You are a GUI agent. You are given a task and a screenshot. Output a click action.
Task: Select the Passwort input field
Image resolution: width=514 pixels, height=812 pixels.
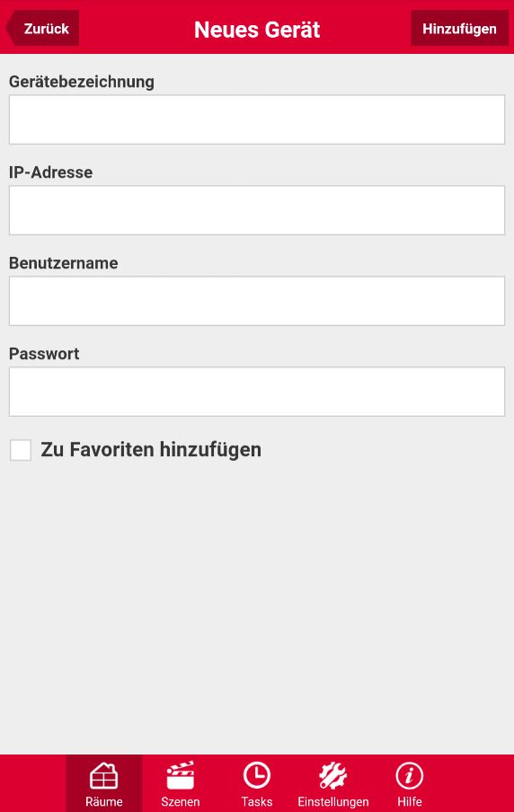(257, 392)
